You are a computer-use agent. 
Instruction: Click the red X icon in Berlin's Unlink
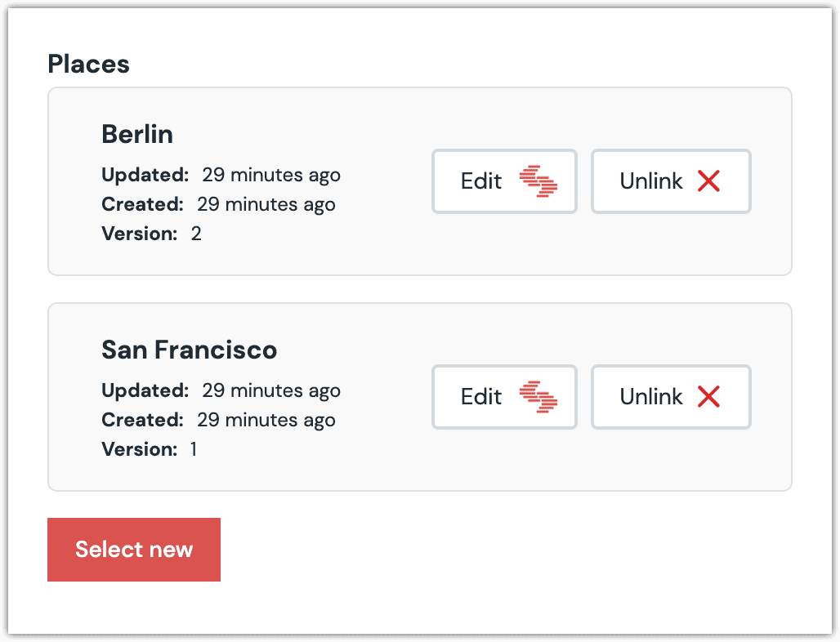tap(708, 181)
